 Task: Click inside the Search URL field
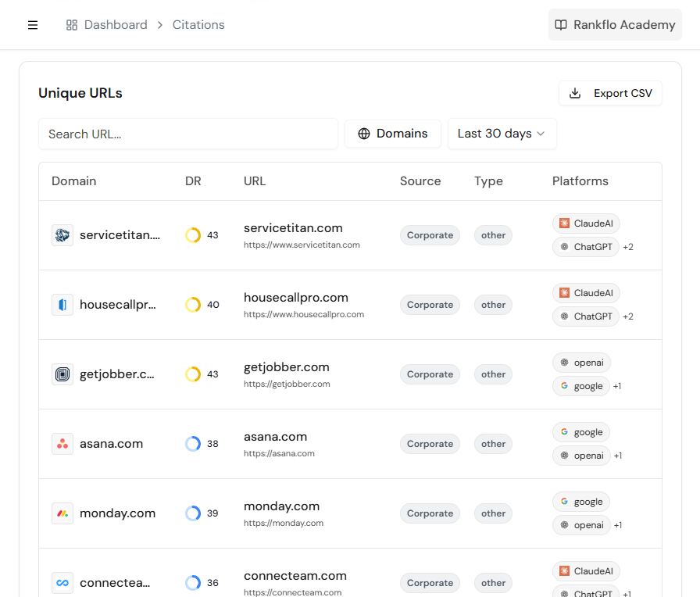187,134
